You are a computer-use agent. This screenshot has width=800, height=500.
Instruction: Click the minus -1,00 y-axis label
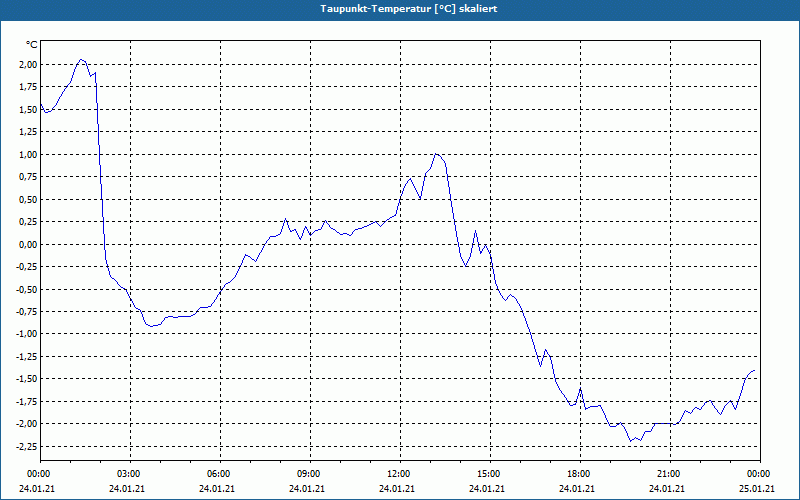[27, 334]
